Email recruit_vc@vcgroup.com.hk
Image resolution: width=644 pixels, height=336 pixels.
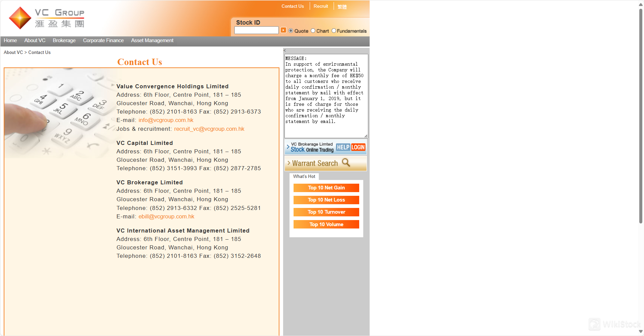coord(209,129)
